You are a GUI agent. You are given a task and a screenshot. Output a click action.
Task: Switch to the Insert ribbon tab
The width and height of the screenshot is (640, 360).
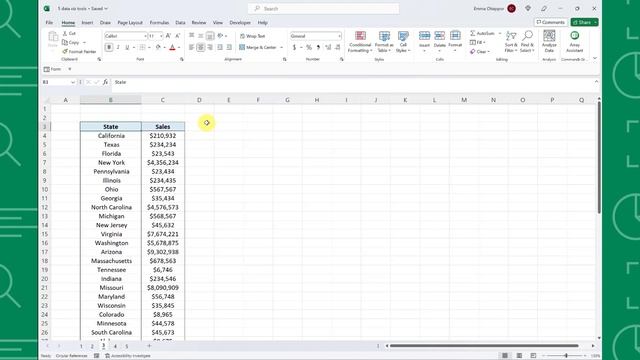pos(87,22)
